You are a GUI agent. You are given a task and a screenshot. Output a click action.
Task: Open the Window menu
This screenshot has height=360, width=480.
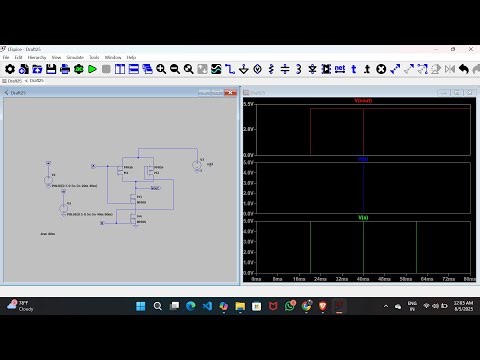(113, 57)
